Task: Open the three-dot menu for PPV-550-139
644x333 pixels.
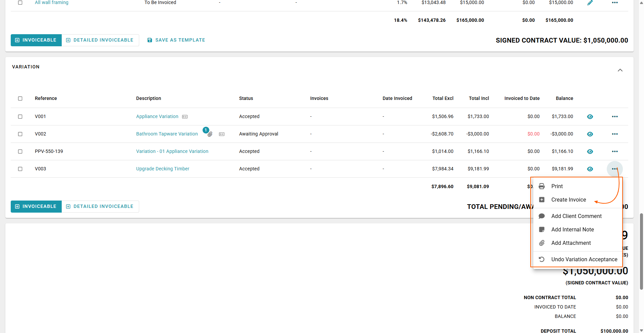Action: pos(615,152)
